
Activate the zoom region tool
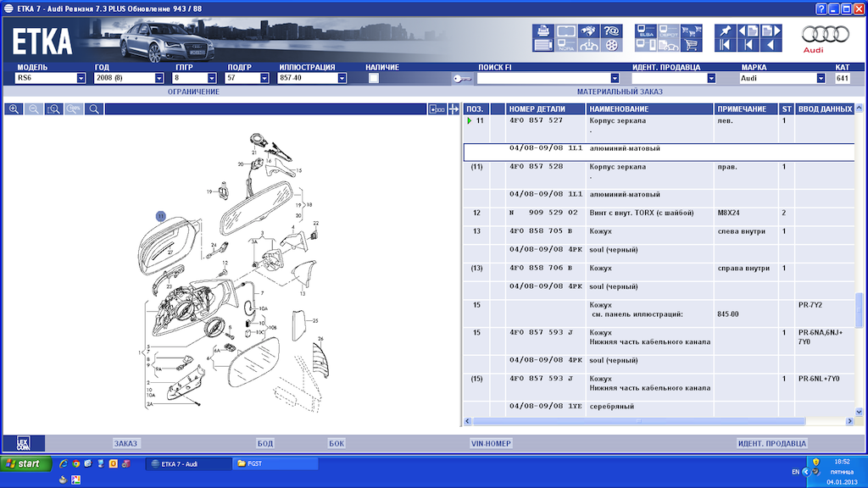53,109
